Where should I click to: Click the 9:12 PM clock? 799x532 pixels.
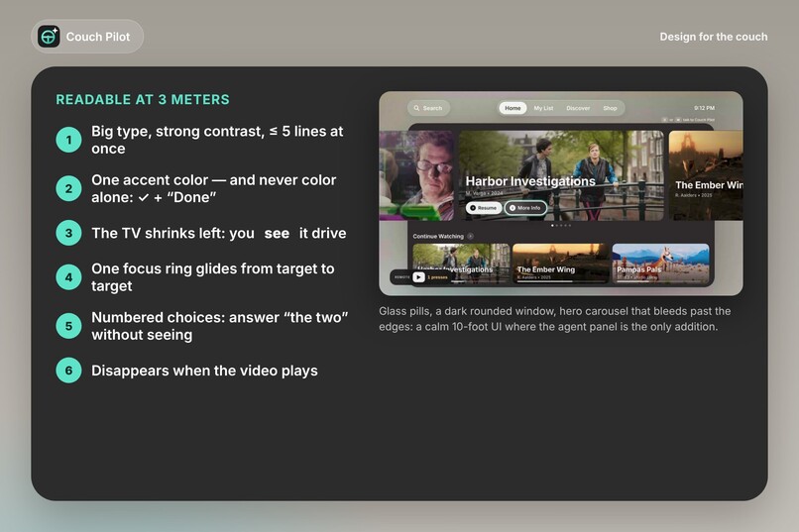point(704,108)
